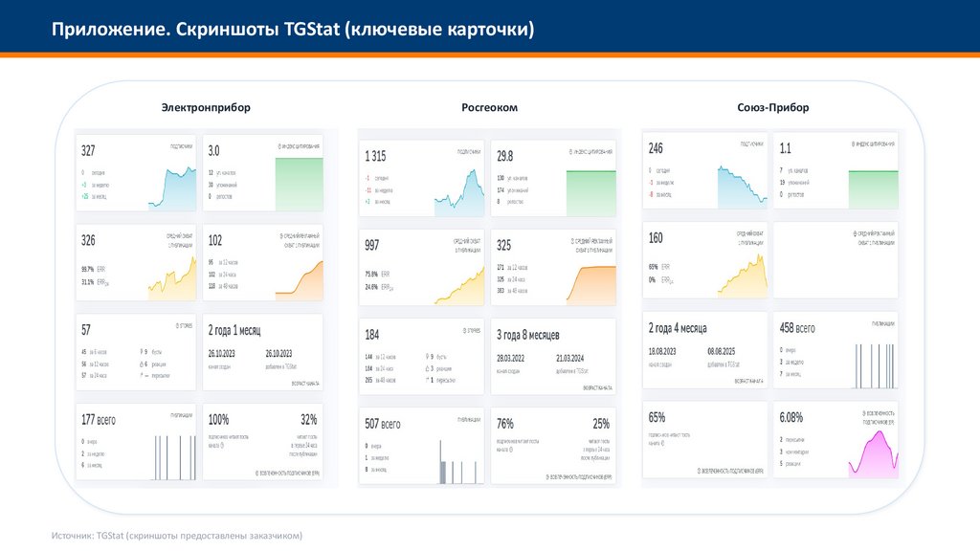Select the 'Росгеоком' column heading
The height and width of the screenshot is (551, 980).
[x=489, y=107]
